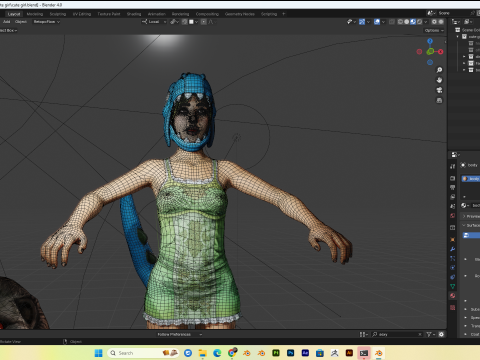The height and width of the screenshot is (360, 480).
Task: Open the viewport shading options dropdown
Action: 426,22
